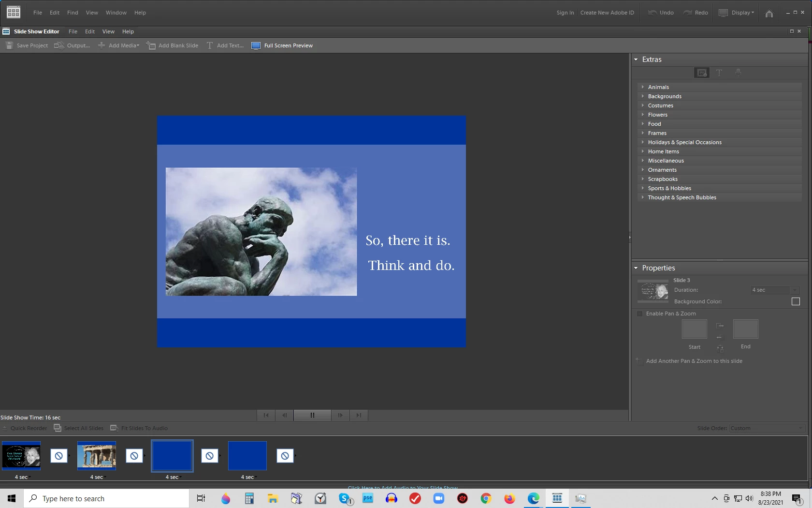The width and height of the screenshot is (812, 508).
Task: Open the Slide Order dropdown
Action: (767, 428)
